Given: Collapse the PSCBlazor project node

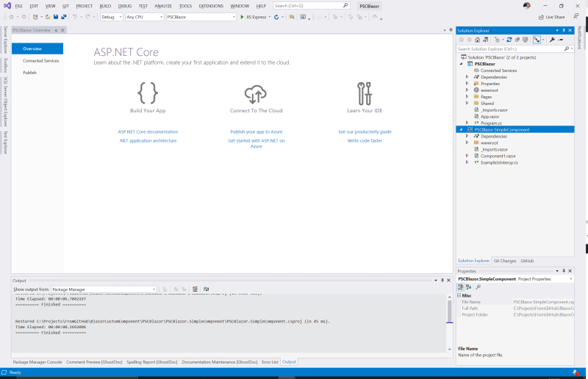Looking at the screenshot, I should [462, 64].
